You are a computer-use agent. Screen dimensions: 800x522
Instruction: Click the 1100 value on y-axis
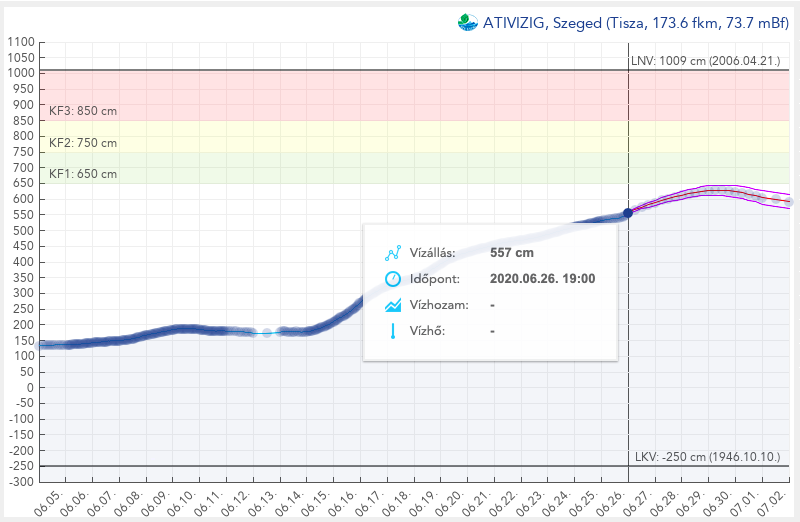click(20, 42)
